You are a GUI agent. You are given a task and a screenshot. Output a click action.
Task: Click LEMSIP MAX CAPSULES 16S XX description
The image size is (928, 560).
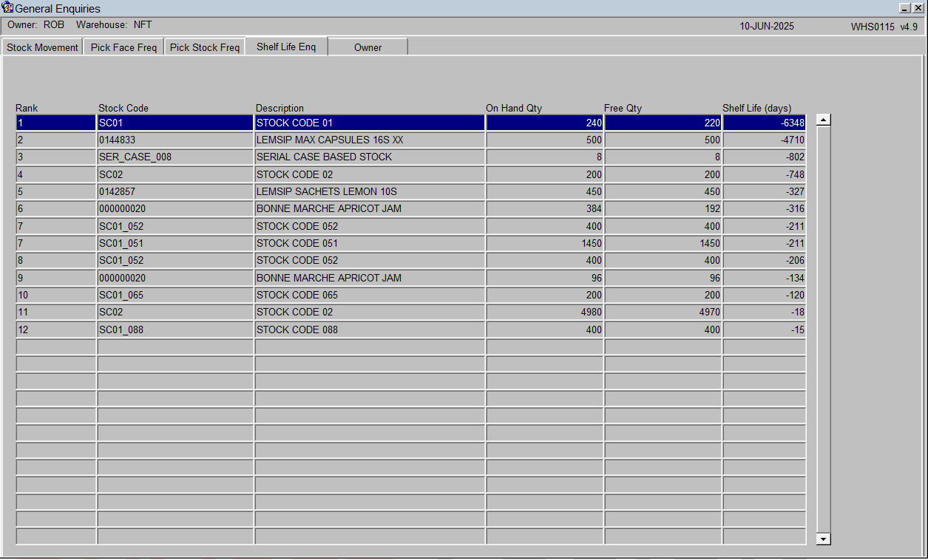(370, 140)
